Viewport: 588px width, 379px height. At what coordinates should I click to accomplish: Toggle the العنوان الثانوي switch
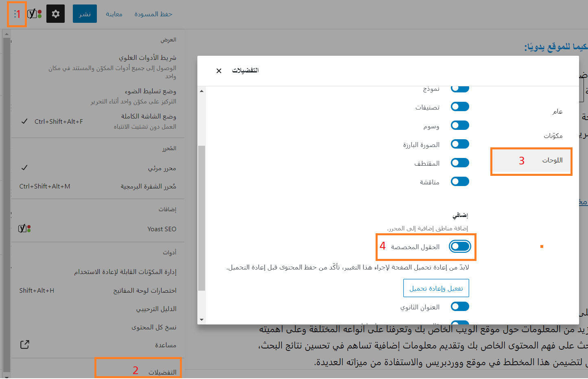460,307
